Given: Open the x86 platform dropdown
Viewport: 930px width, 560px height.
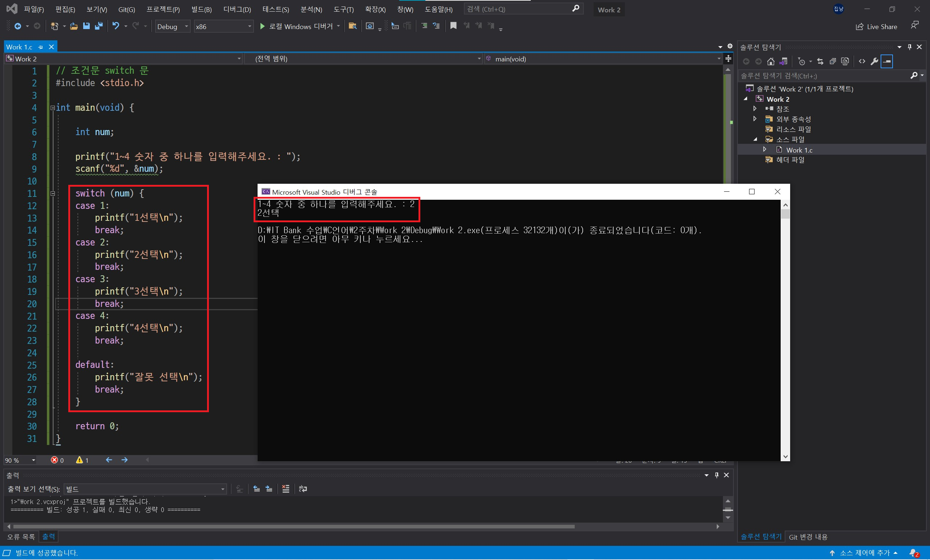Looking at the screenshot, I should tap(223, 27).
